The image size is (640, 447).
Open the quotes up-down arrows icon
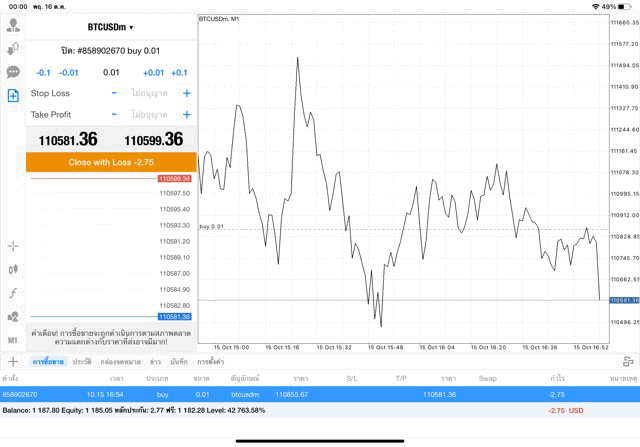(13, 48)
